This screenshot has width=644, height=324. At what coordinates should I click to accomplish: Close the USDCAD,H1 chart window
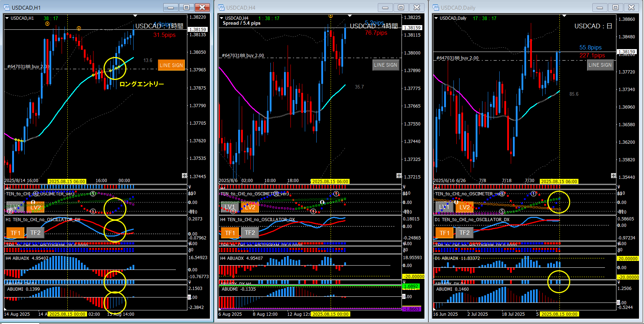coord(202,8)
